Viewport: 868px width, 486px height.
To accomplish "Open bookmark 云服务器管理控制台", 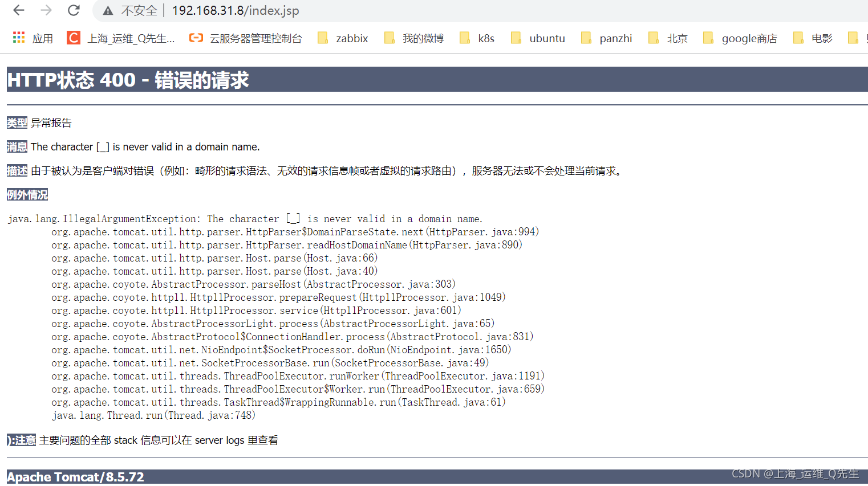I will (x=255, y=38).
